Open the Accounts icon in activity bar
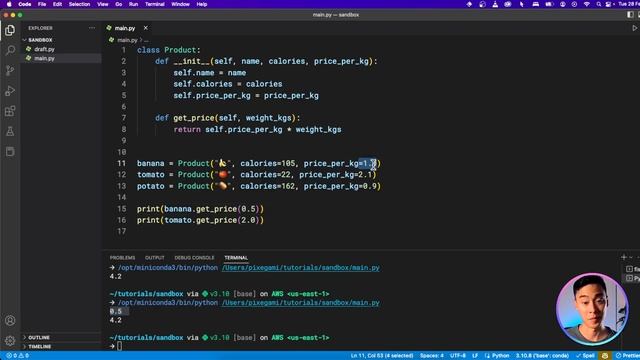640x360 pixels. click(x=10, y=321)
